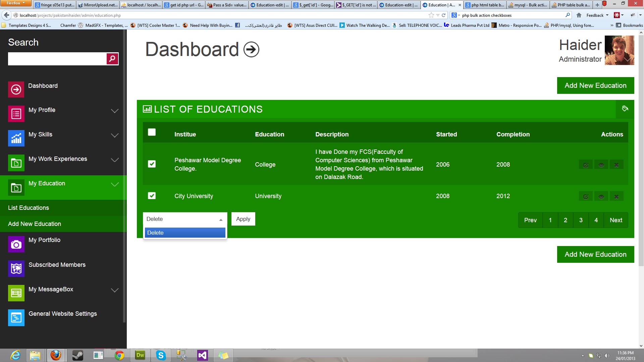
Task: Select Delete option in the open dropdown list
Action: pyautogui.click(x=185, y=233)
